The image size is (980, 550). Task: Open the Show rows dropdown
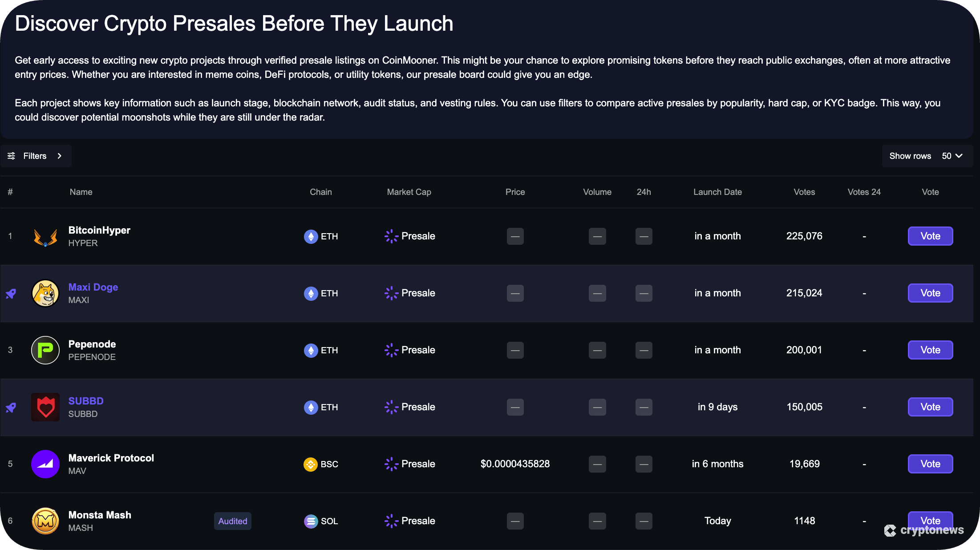(x=952, y=156)
